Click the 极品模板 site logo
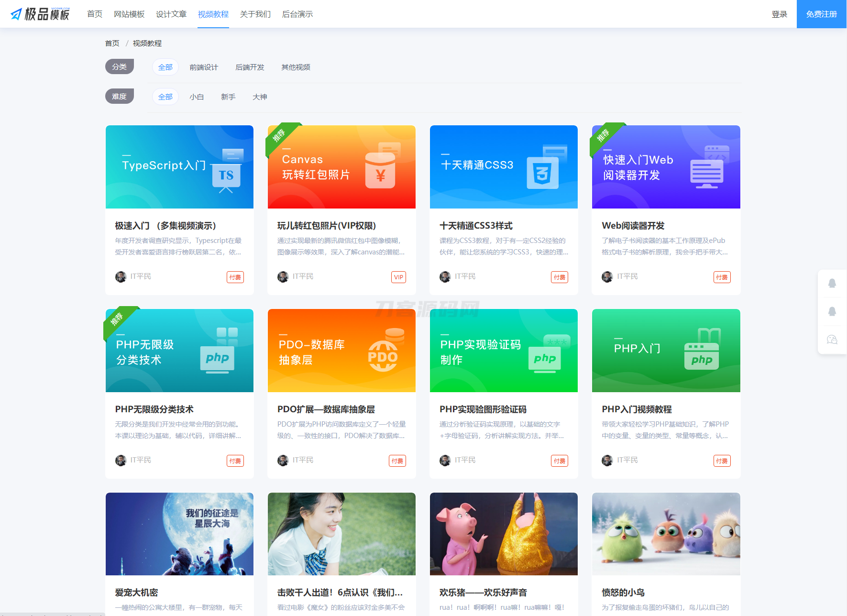Screen dimensions: 847x616 tap(41, 14)
